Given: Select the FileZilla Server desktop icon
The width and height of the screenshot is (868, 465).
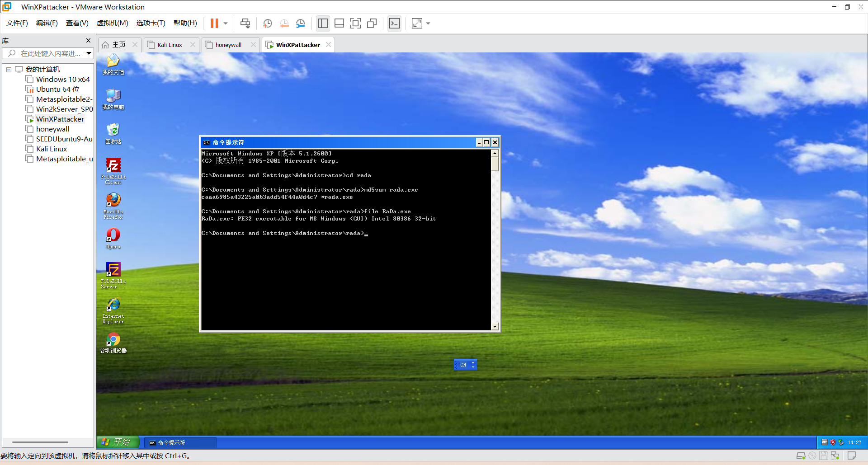Looking at the screenshot, I should tap(113, 276).
